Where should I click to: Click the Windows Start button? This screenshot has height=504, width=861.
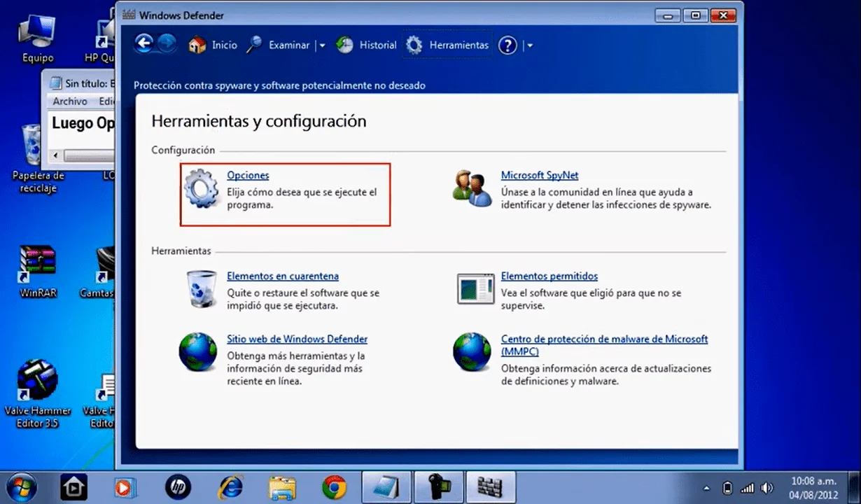point(21,486)
